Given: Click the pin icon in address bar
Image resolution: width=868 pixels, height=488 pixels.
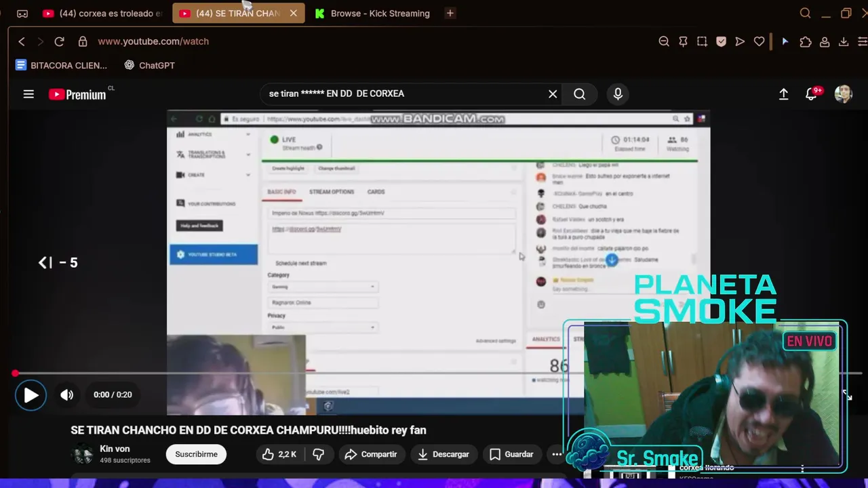Looking at the screenshot, I should click(x=683, y=41).
